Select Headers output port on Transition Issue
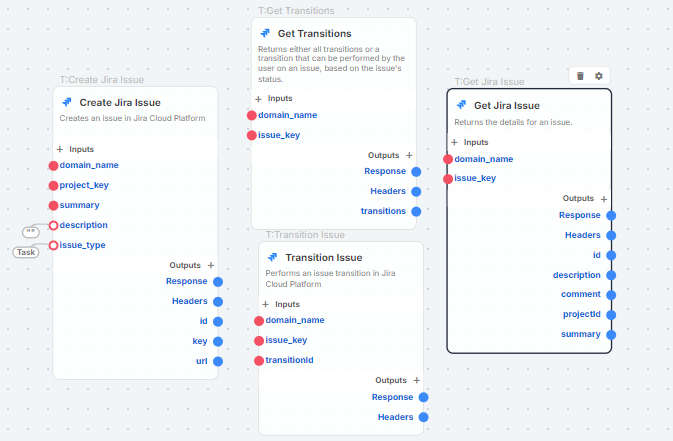Image resolution: width=673 pixels, height=441 pixels. point(424,417)
